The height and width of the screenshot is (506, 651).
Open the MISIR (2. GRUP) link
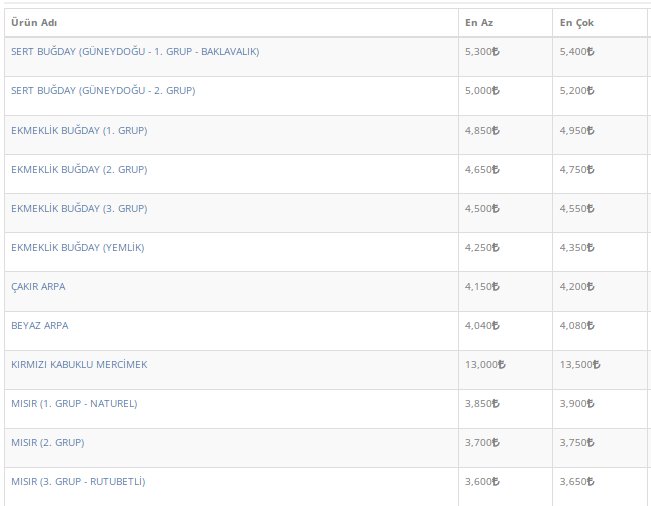(47, 443)
